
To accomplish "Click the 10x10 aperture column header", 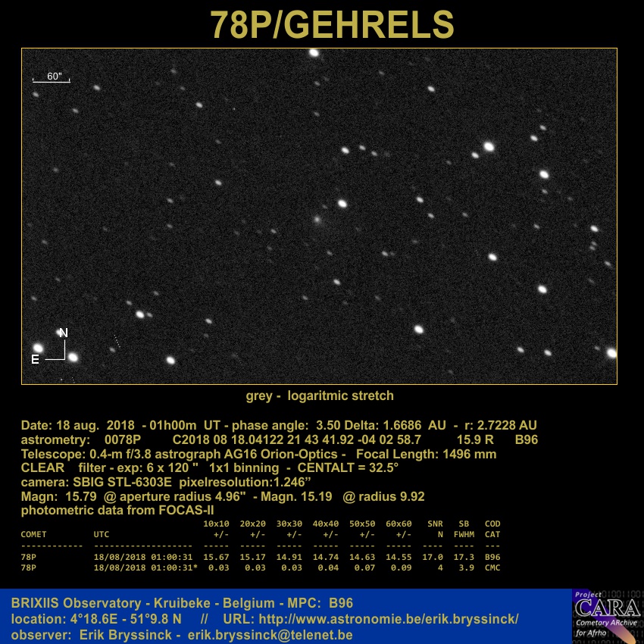I will pyautogui.click(x=216, y=524).
